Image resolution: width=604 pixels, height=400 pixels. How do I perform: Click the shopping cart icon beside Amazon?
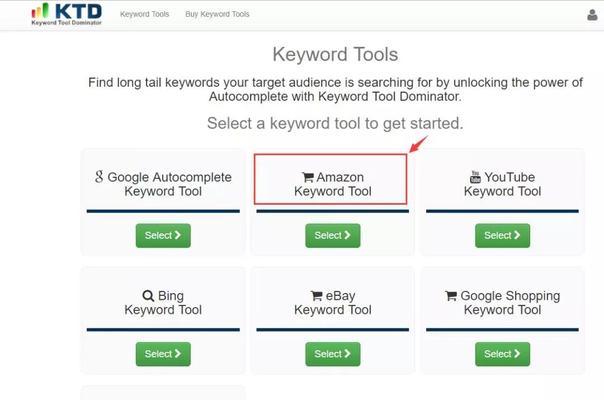pyautogui.click(x=308, y=177)
